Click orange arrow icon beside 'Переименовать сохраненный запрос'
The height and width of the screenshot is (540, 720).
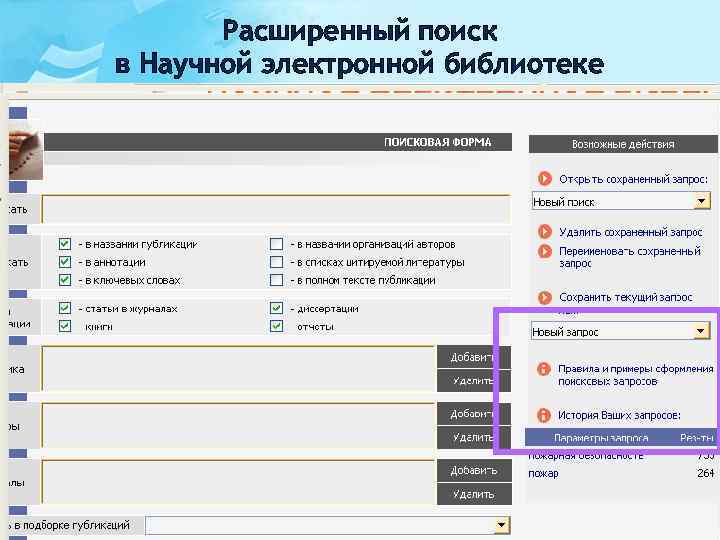545,251
